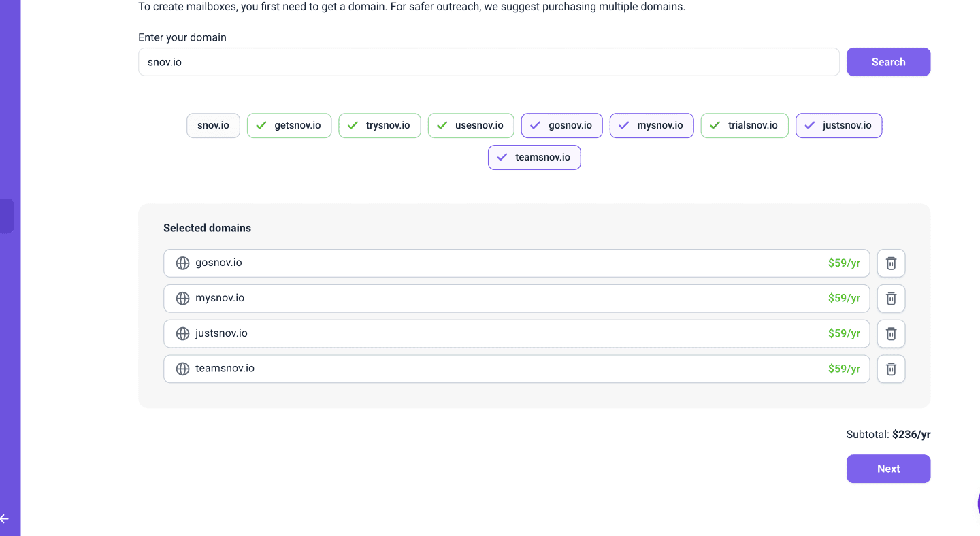The width and height of the screenshot is (980, 536).
Task: Click the sidebar collapse arrow icon
Action: [5, 519]
